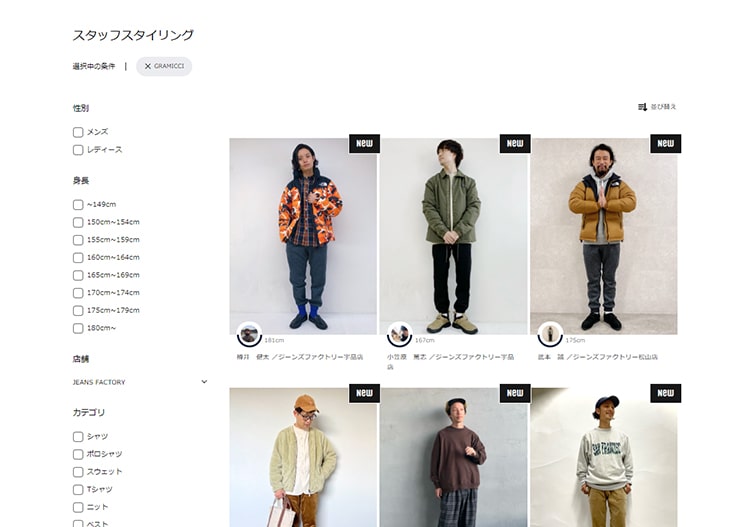Click New badge on San Francisco sweatshirt photo
This screenshot has width=750, height=527.
tap(665, 393)
